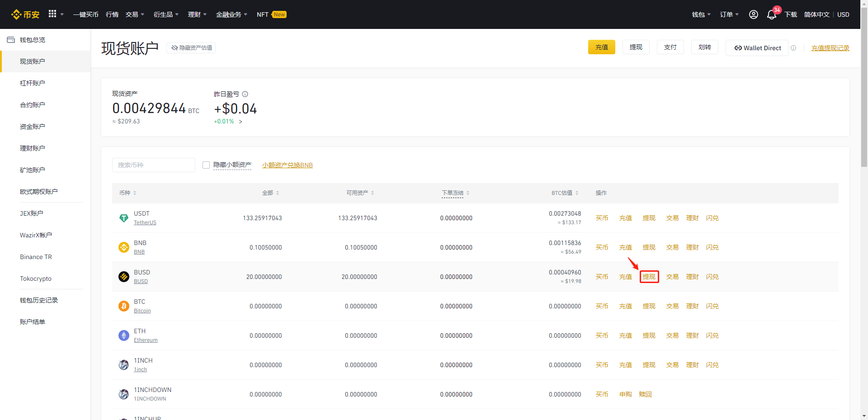This screenshot has height=420, width=868.
Task: Expand the 钱包 dropdown in header
Action: (x=701, y=14)
